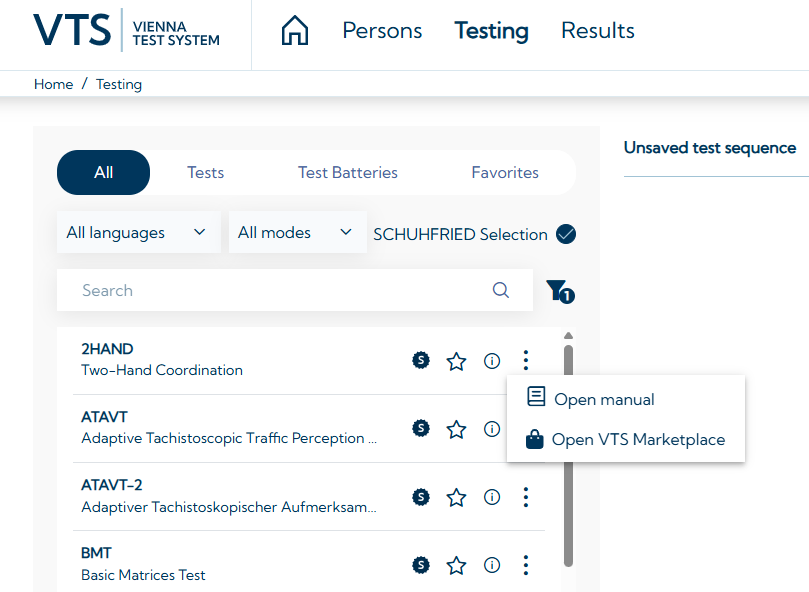This screenshot has width=809, height=592.
Task: Open the filter funnel icon
Action: point(558,291)
